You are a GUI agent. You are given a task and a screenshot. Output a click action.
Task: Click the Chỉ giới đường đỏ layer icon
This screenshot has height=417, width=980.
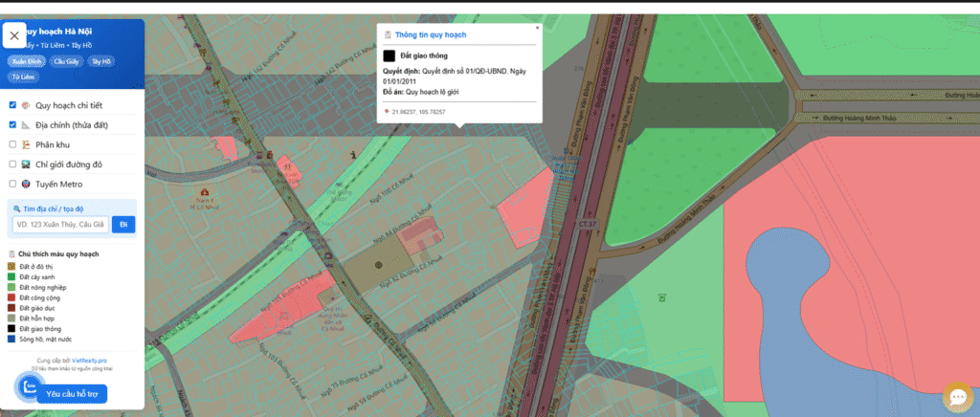(x=26, y=165)
